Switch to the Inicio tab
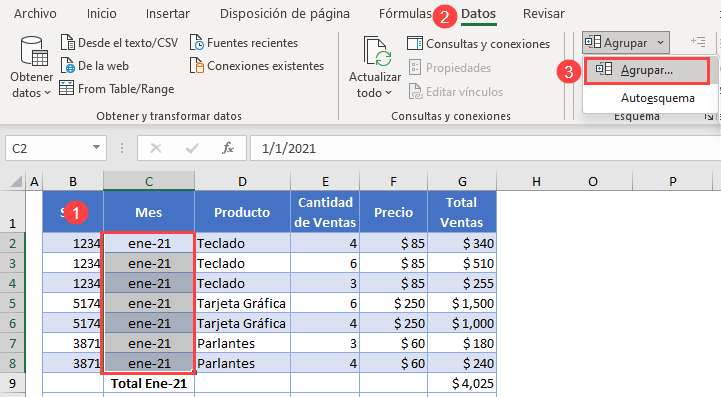 click(102, 14)
